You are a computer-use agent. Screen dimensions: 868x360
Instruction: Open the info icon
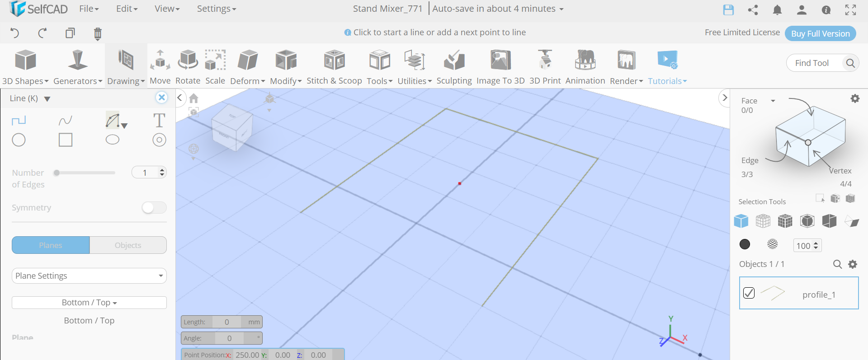tap(826, 10)
